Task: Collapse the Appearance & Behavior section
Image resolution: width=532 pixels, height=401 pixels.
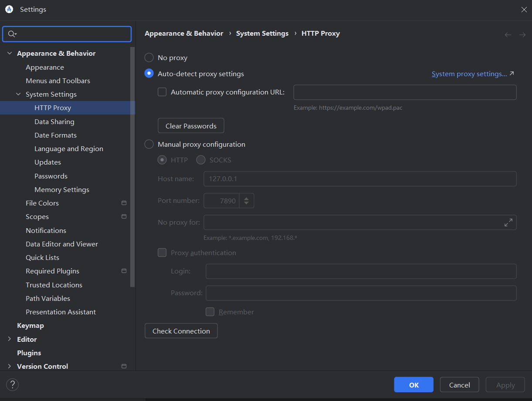Action: coord(10,53)
